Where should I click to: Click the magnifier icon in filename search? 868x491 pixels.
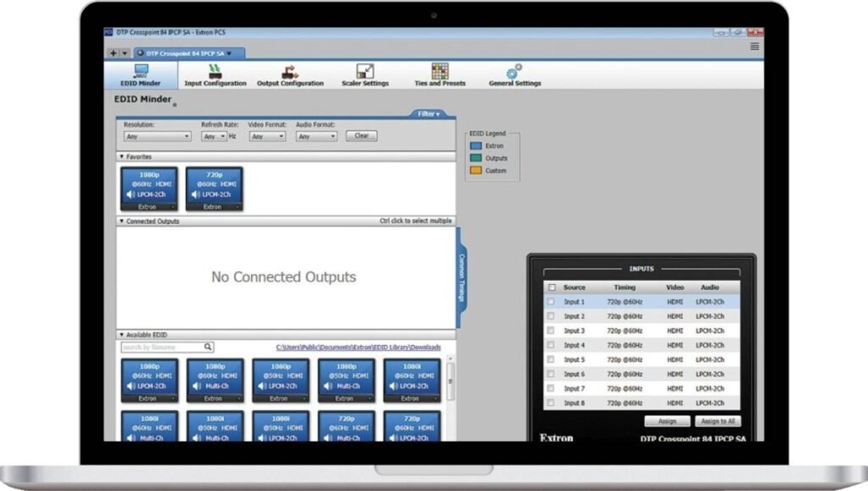208,347
